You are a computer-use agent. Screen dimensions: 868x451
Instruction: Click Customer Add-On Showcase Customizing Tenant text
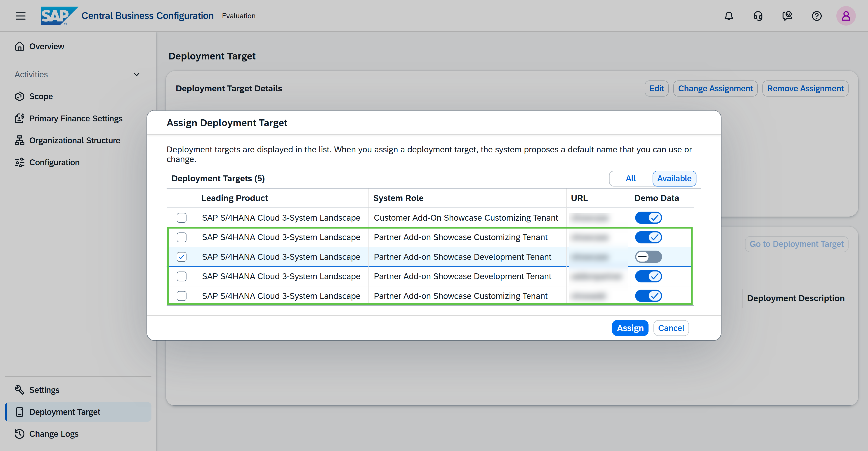(466, 218)
